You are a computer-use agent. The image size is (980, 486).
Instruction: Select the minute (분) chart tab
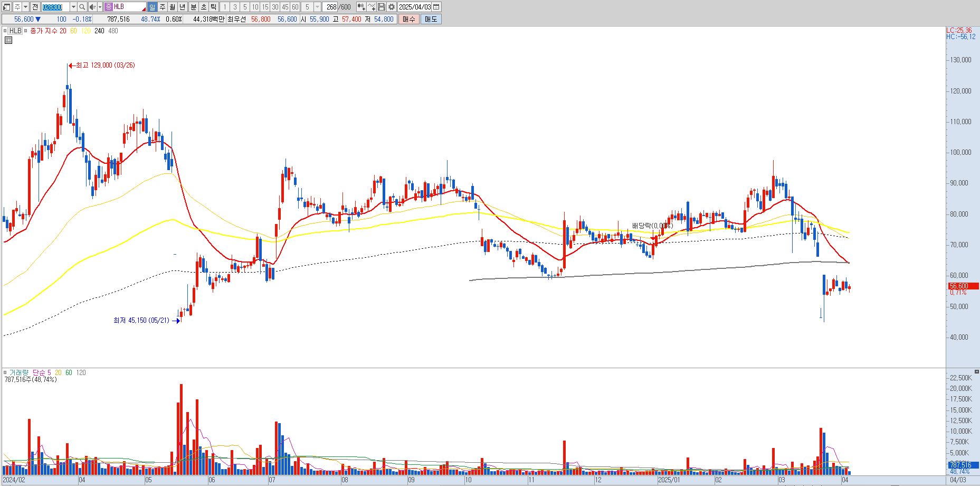point(193,7)
